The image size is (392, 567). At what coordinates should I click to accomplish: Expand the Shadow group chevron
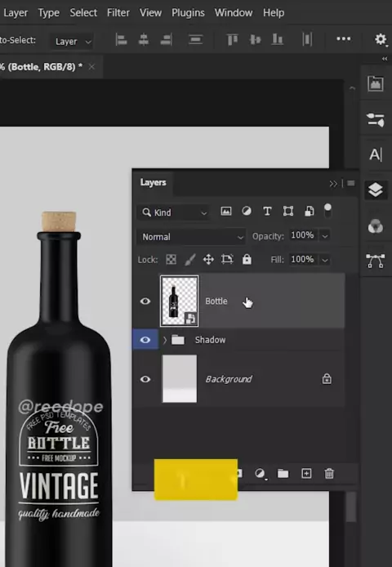point(165,340)
